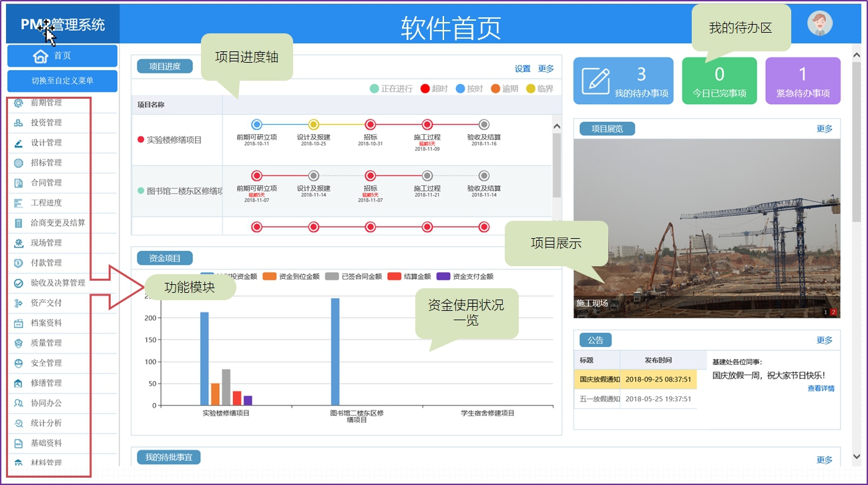Viewport: 868px width, 485px height.
Task: Click the page scrollbar down arrow
Action: click(x=857, y=457)
